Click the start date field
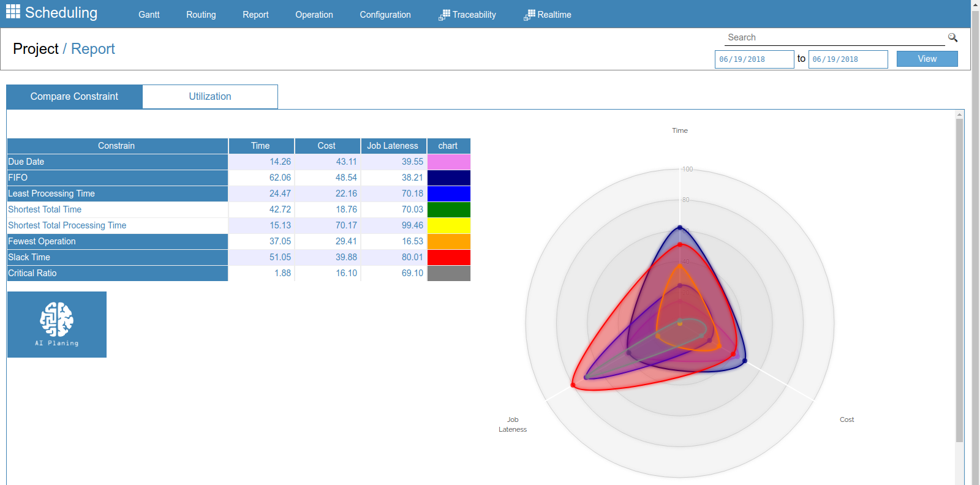980x485 pixels. point(754,59)
